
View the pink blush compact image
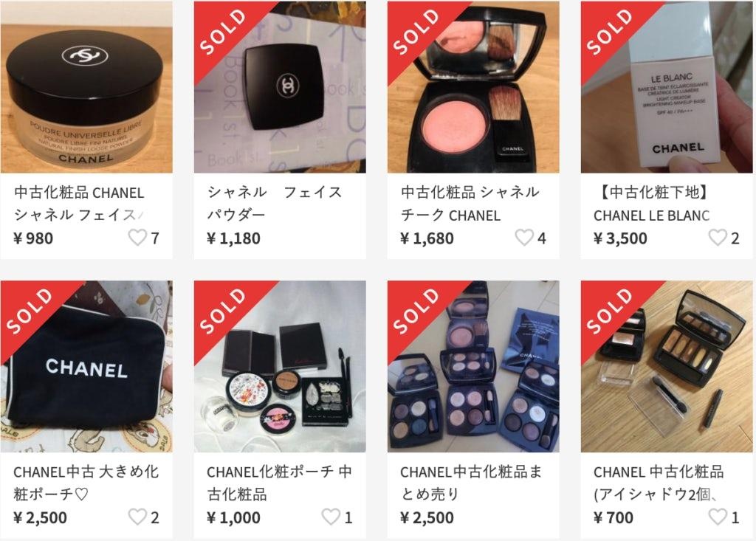click(473, 87)
